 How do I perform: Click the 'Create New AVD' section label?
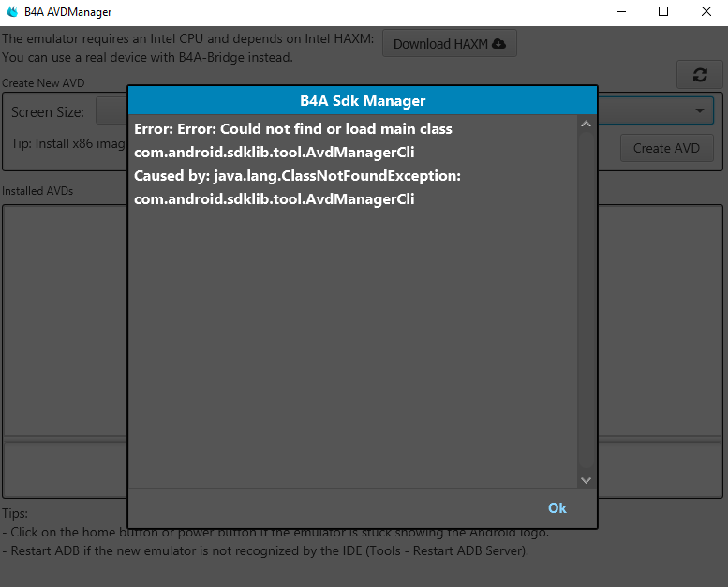pyautogui.click(x=43, y=83)
